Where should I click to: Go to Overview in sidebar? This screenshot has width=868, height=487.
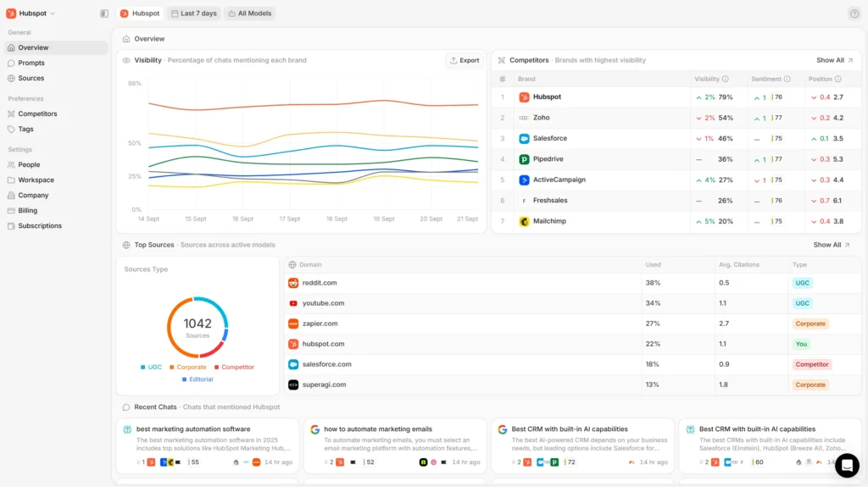55,47
